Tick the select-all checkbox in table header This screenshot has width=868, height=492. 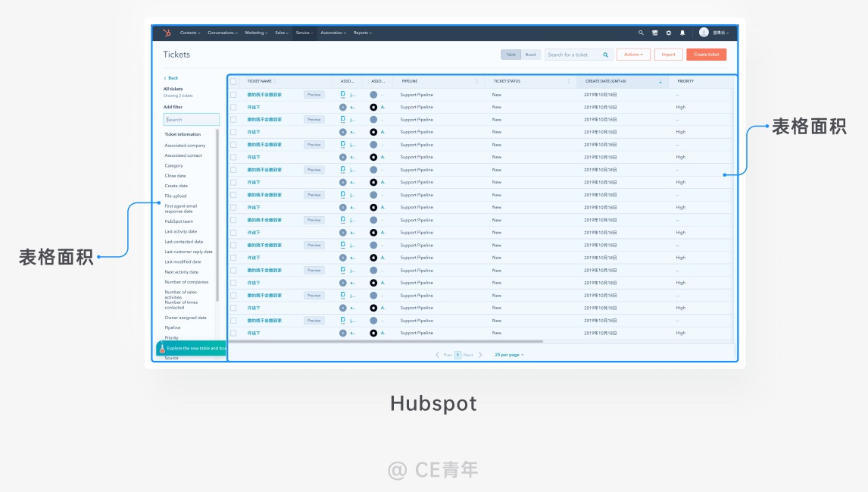coord(233,81)
